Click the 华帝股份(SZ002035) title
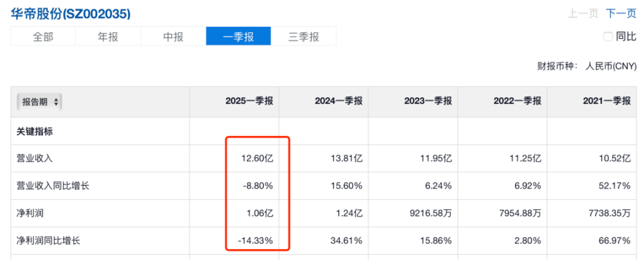644x260 pixels. [x=70, y=14]
